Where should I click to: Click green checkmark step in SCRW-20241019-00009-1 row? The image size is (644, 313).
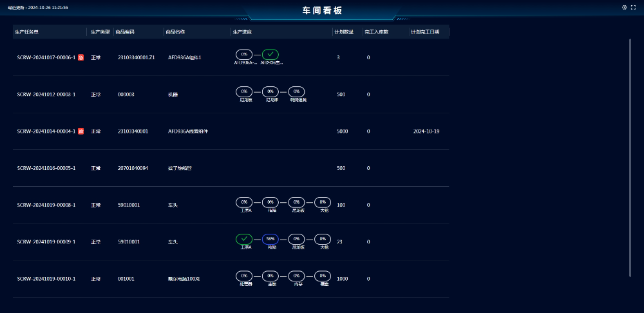[x=244, y=239]
